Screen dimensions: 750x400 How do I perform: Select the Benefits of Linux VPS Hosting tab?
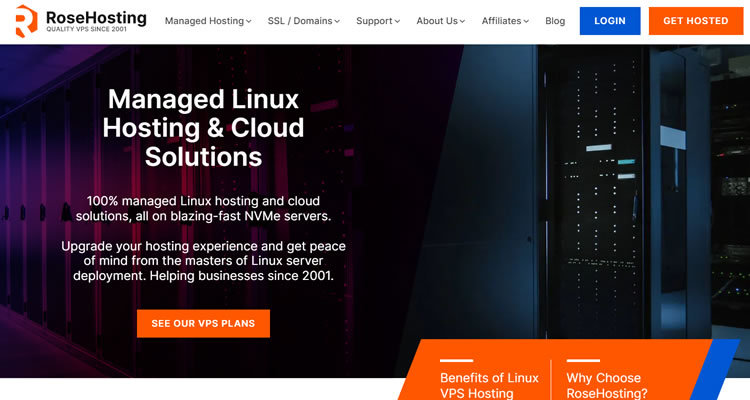point(489,385)
